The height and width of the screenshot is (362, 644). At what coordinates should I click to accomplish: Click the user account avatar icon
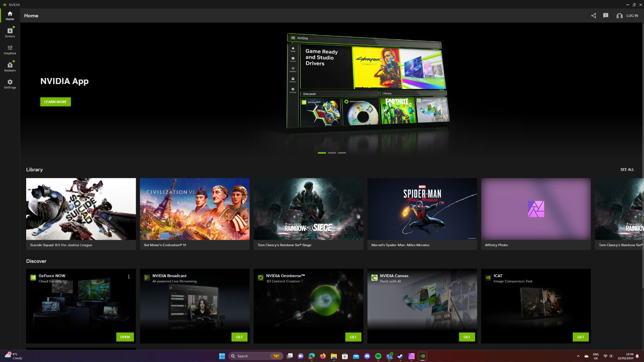[x=619, y=16]
